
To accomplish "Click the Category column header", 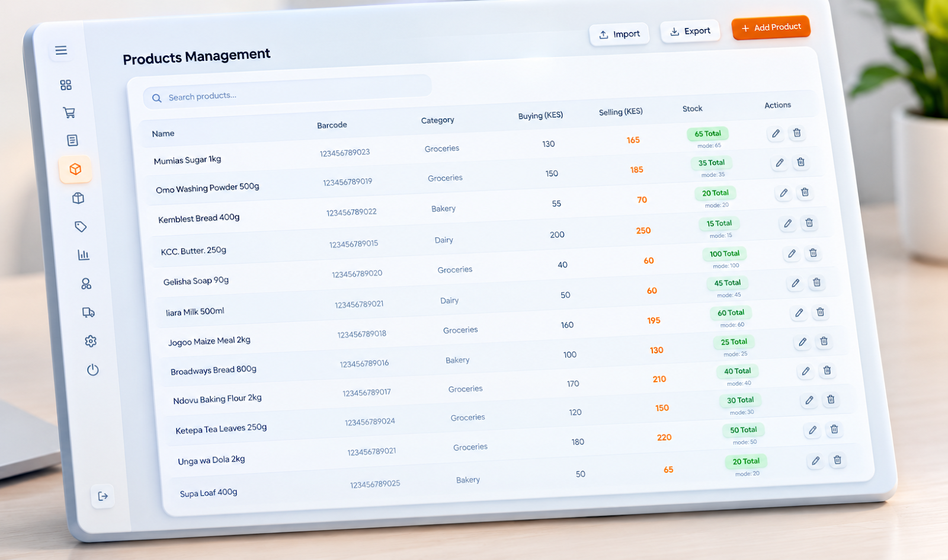I will pyautogui.click(x=437, y=120).
